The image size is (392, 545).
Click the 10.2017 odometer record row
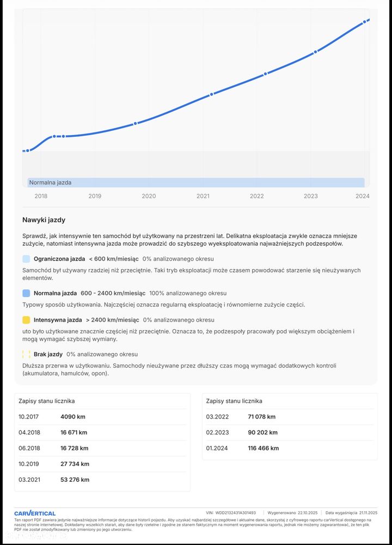pyautogui.click(x=102, y=417)
